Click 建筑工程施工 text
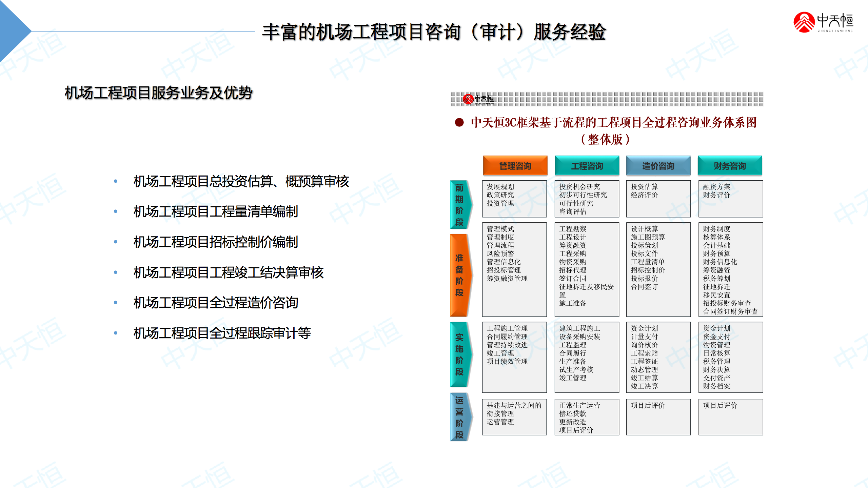868x488 pixels. click(x=579, y=328)
